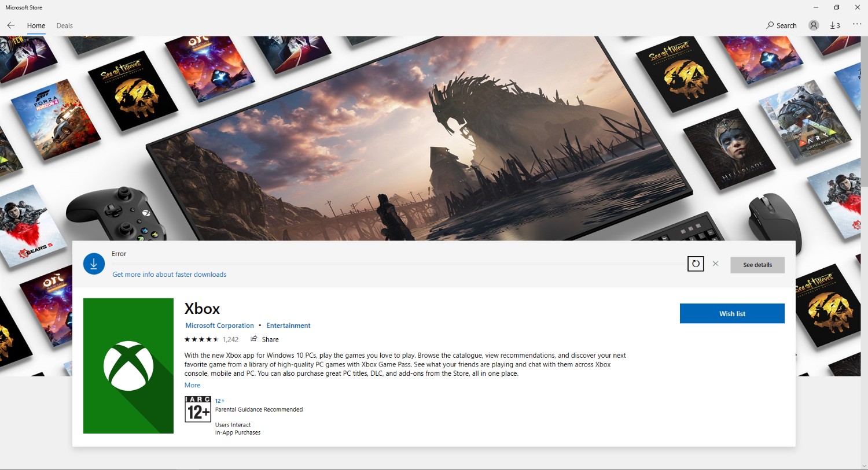This screenshot has height=470, width=868.
Task: Click the IARC 12+ rating badge
Action: 198,409
